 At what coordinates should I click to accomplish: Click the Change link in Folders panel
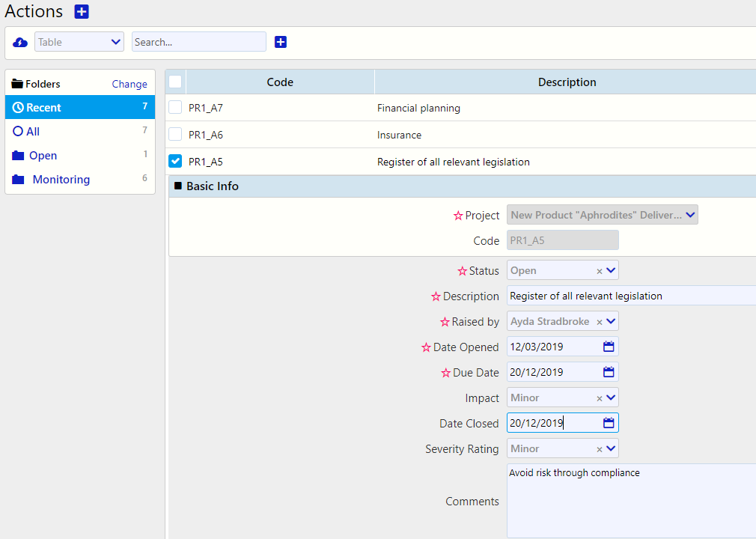coord(129,84)
